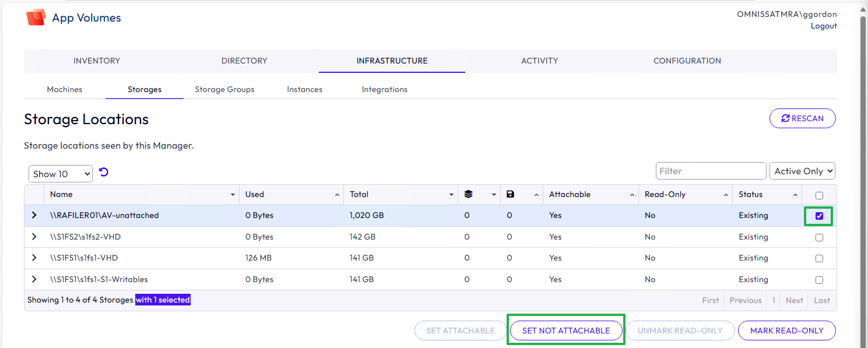The image size is (868, 348).
Task: Click the OMNISSATMRA\ggordon username text
Action: [787, 15]
